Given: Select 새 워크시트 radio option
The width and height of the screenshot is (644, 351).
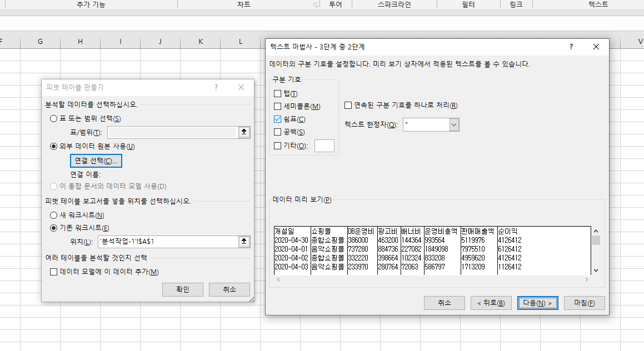Looking at the screenshot, I should click(53, 215).
